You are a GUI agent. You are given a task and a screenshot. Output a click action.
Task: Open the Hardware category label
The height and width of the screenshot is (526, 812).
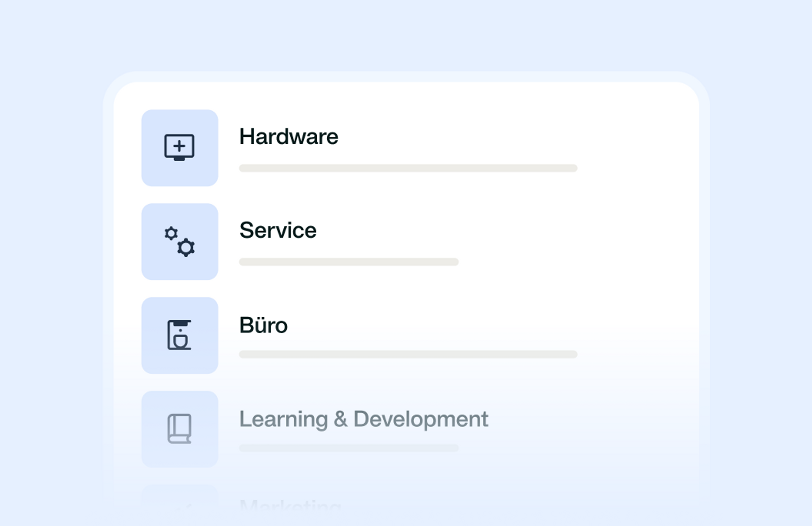(288, 137)
